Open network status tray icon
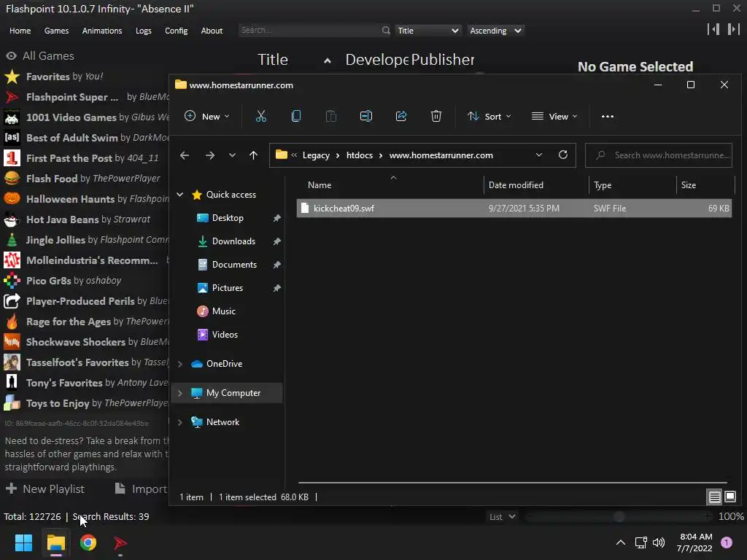The width and height of the screenshot is (747, 560). 640,542
